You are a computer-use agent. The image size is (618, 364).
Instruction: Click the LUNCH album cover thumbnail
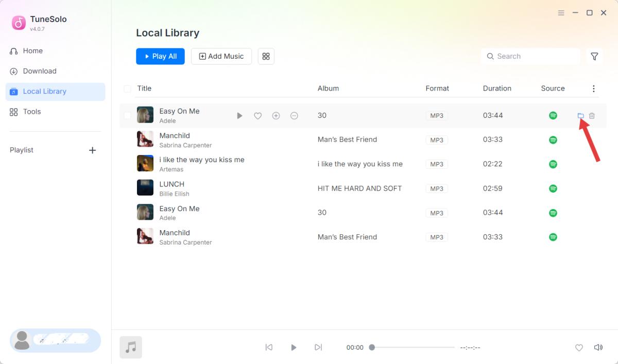[145, 187]
